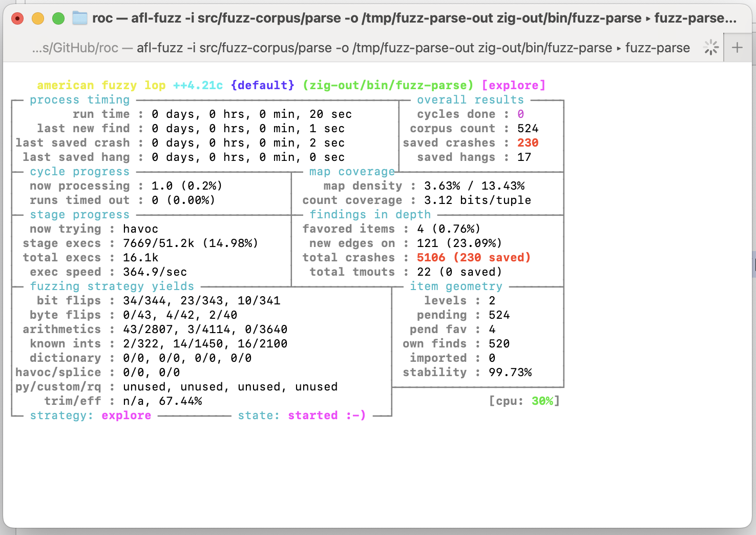Click the 'imported' label
The height and width of the screenshot is (535, 756).
[438, 358]
